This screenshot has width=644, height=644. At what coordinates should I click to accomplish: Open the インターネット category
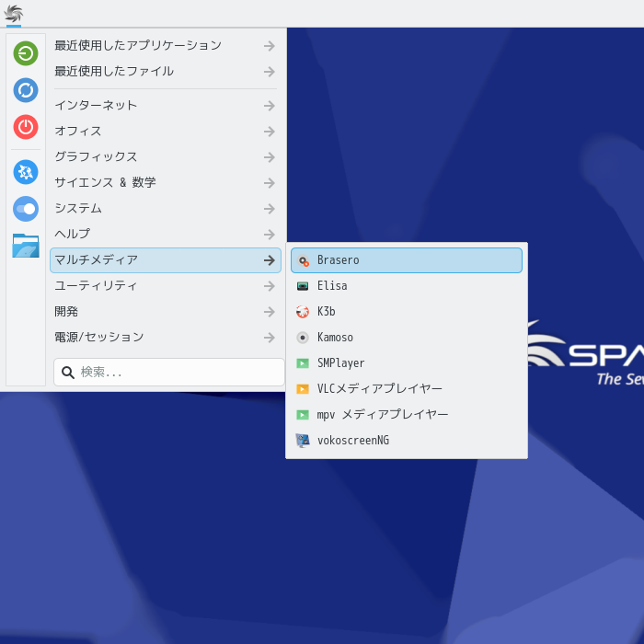pyautogui.click(x=166, y=106)
